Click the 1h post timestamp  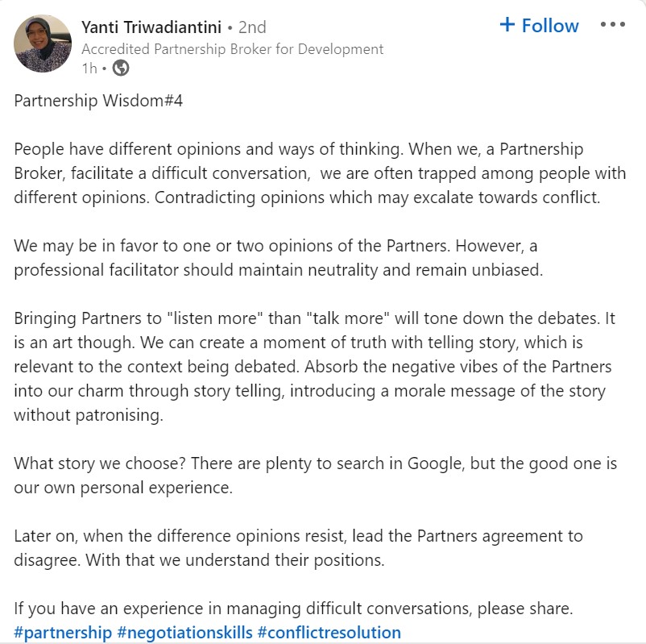(x=89, y=69)
